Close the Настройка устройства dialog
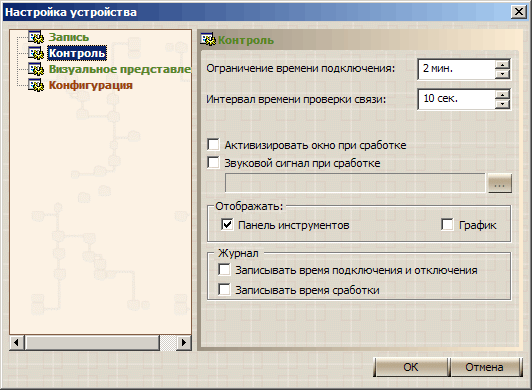This screenshot has height=390, width=532. click(519, 12)
